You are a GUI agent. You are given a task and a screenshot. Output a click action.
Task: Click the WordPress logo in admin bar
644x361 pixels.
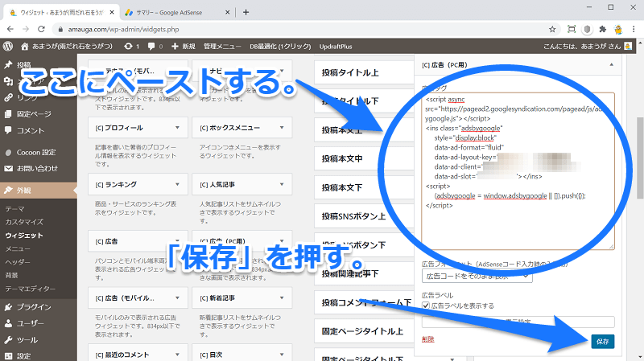[8, 47]
